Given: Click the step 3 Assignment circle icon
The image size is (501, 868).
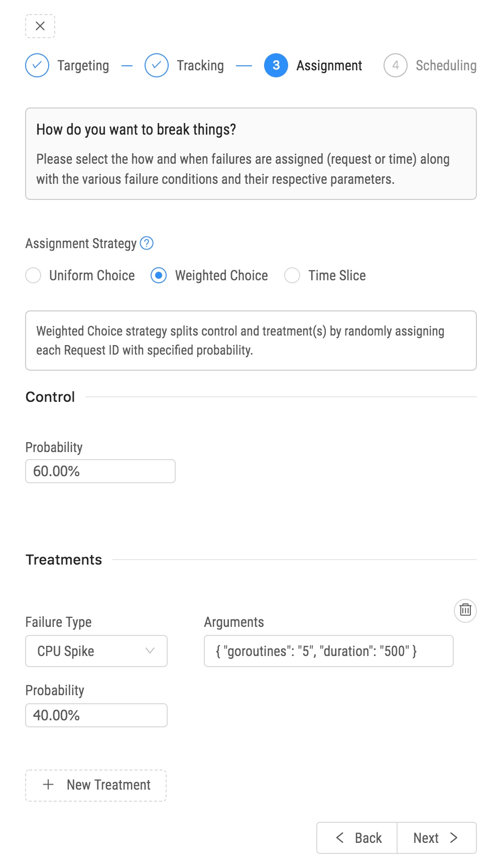Looking at the screenshot, I should (276, 65).
